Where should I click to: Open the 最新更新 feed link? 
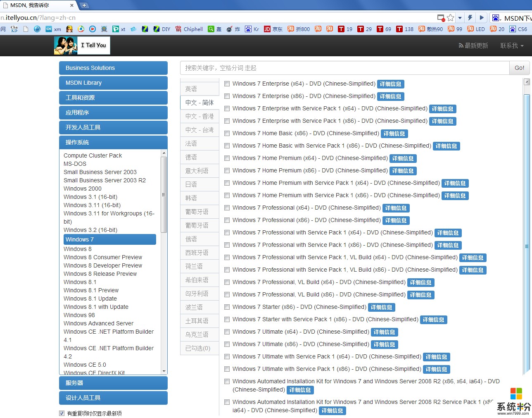[x=473, y=45]
